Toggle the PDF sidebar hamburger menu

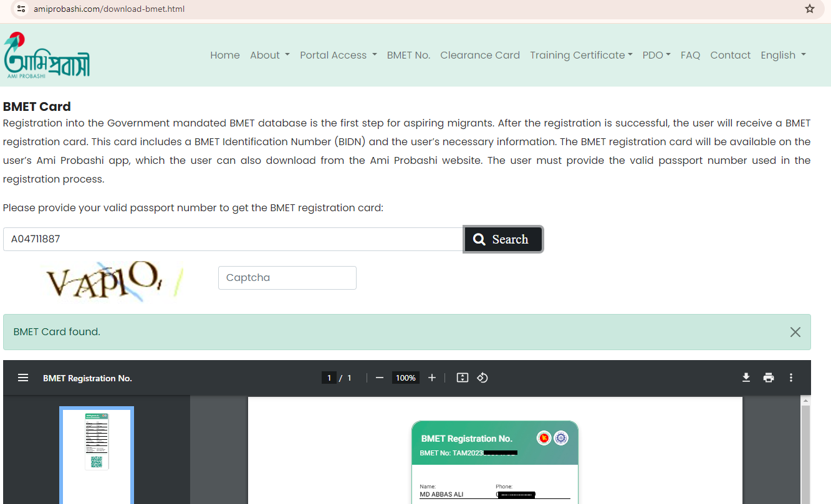23,378
